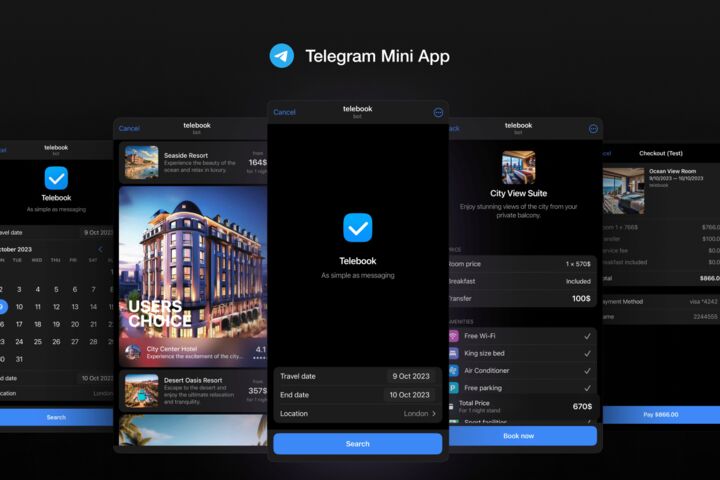
Task: Open the Users Choice City Center Hotel image
Action: point(193,277)
